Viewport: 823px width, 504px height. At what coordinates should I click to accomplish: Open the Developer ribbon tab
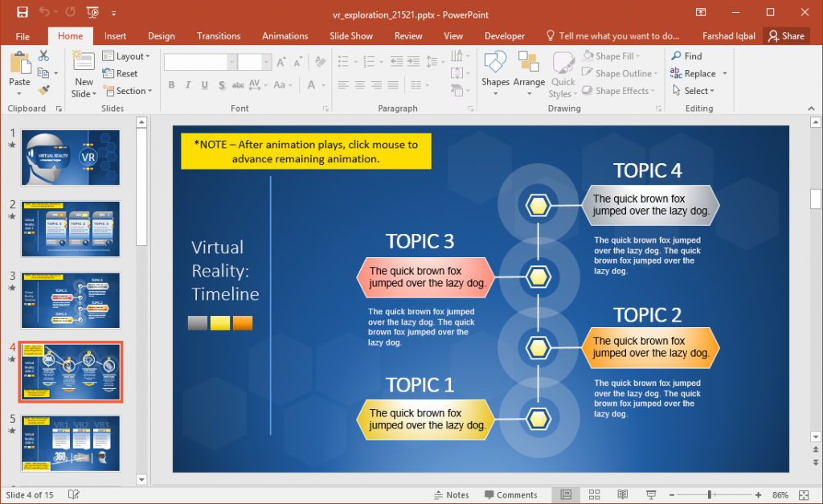click(505, 35)
